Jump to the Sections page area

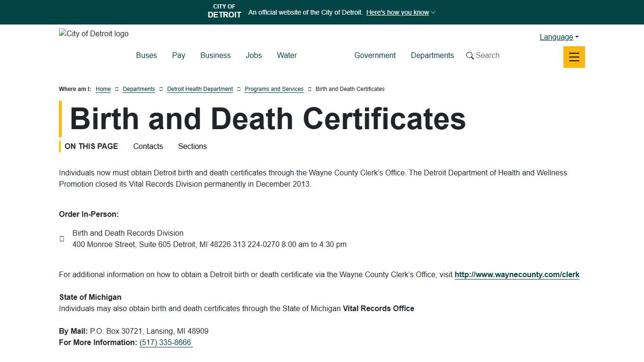[192, 146]
